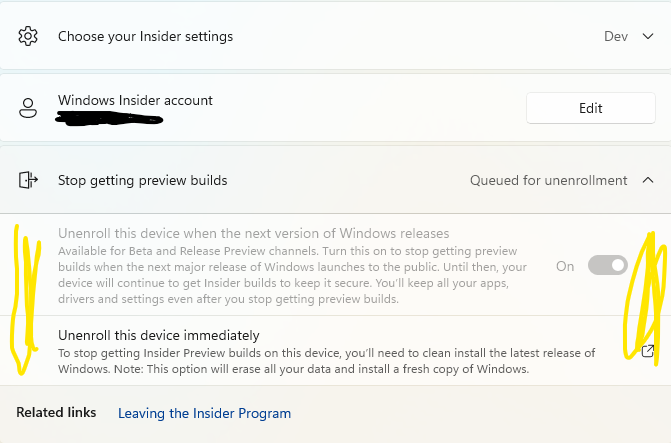Click the clean install note under Unenroll immediately
The width and height of the screenshot is (671, 443).
tap(326, 361)
